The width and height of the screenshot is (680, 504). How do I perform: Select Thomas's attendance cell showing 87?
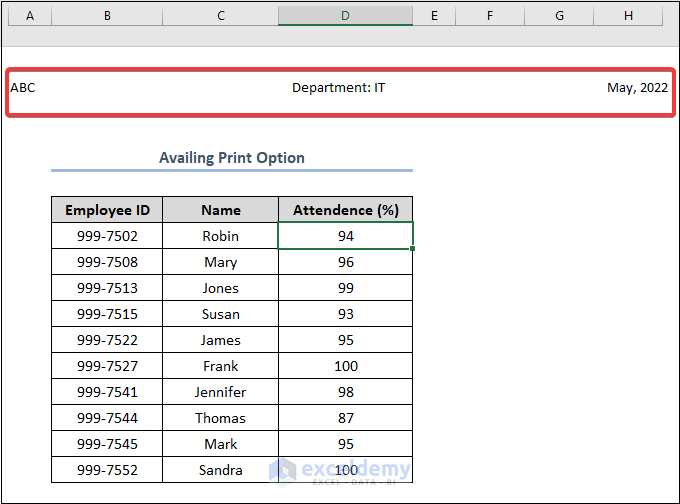coord(345,418)
